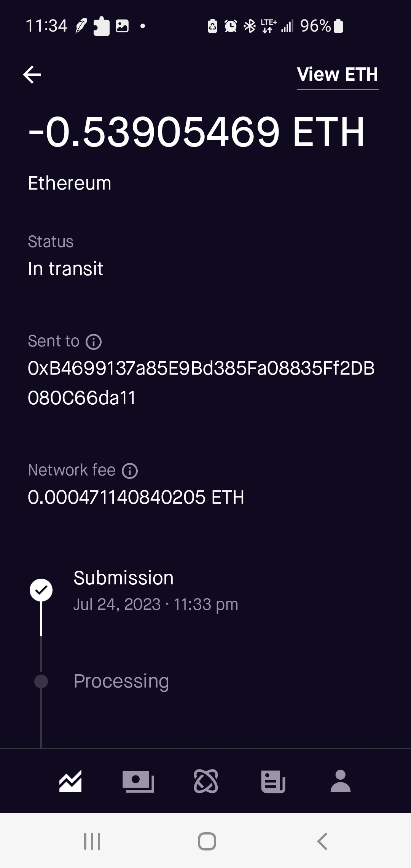Tap the Processing step label

(x=121, y=681)
